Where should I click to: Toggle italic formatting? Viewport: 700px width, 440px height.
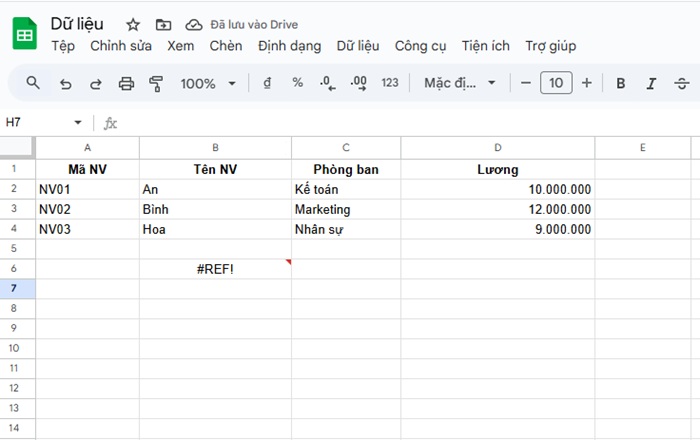(x=651, y=83)
